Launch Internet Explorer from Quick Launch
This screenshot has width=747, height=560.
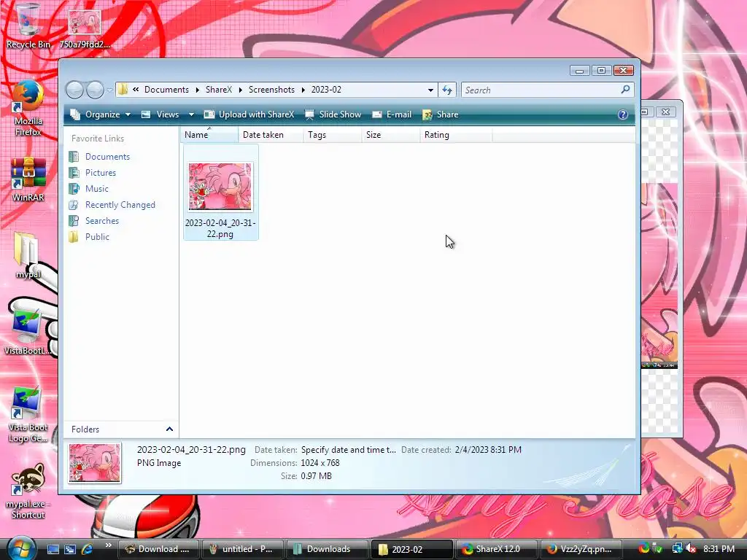click(88, 549)
